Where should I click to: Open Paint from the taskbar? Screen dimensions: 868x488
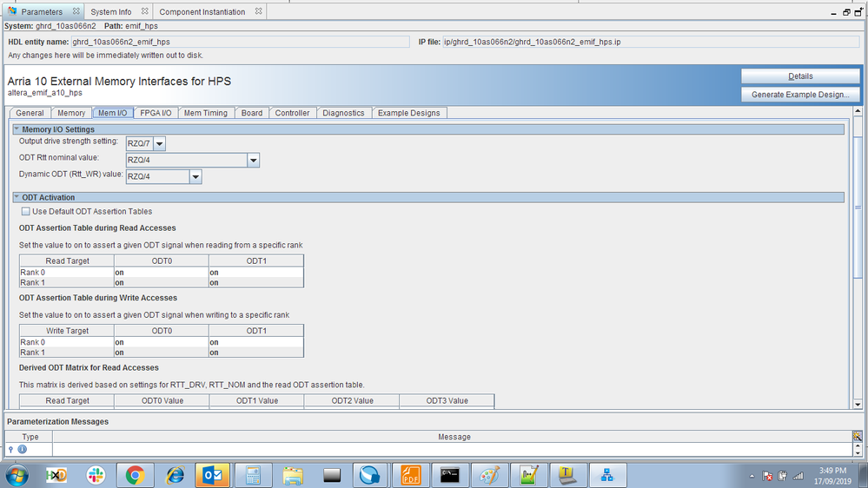tap(489, 475)
